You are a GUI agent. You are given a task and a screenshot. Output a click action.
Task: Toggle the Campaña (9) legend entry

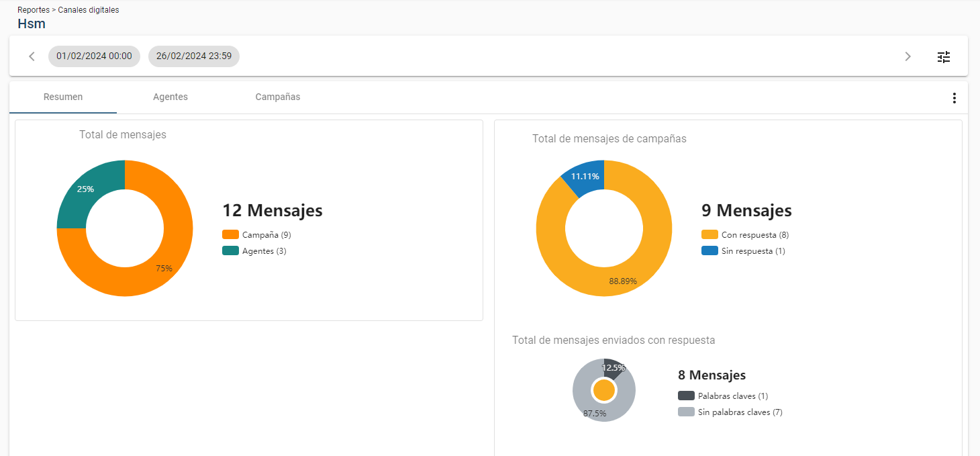[257, 235]
